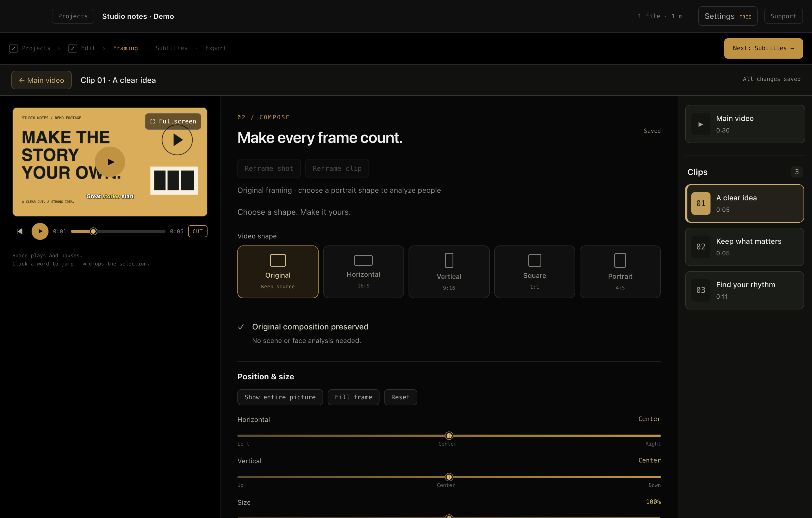This screenshot has width=812, height=518.
Task: Click the Horizontal position slider handle
Action: 449,435
